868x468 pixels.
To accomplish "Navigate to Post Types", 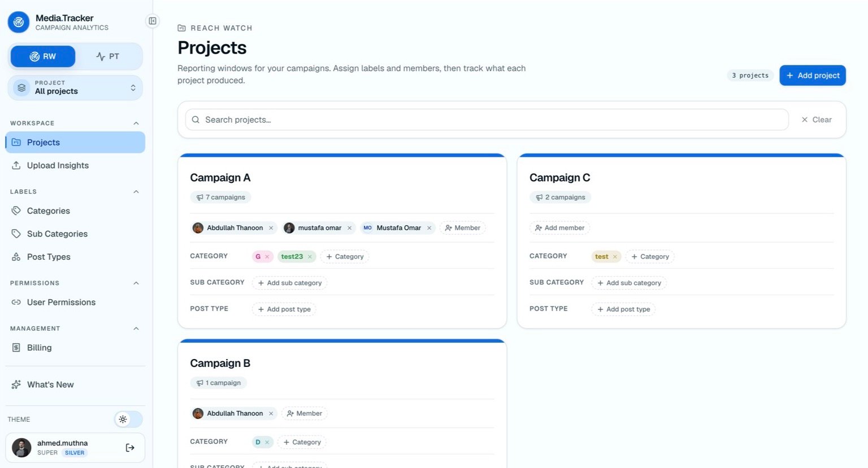I will tap(75, 257).
